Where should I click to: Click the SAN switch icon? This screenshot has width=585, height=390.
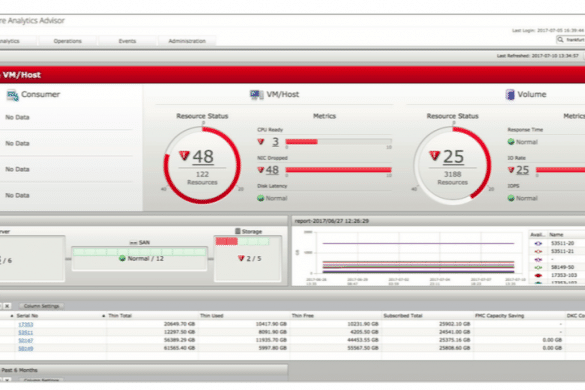pos(132,243)
